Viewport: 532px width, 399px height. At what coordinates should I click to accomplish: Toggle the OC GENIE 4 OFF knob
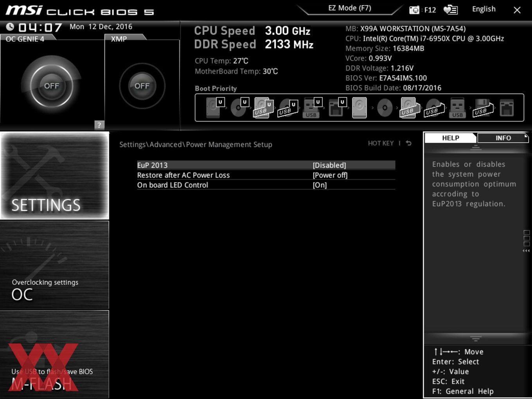(x=52, y=86)
